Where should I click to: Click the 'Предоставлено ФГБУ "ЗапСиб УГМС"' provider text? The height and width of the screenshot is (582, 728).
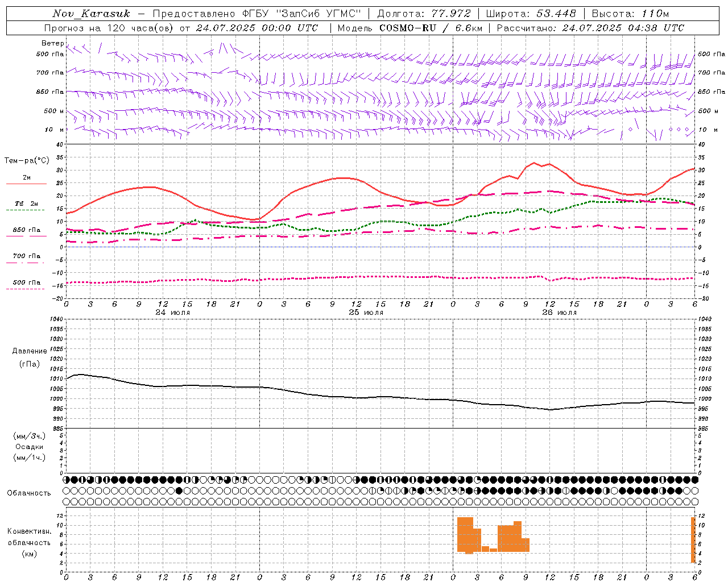257,14
